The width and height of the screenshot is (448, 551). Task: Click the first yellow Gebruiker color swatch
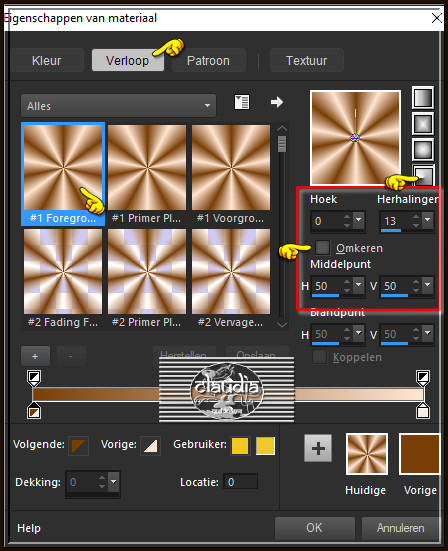(x=240, y=446)
